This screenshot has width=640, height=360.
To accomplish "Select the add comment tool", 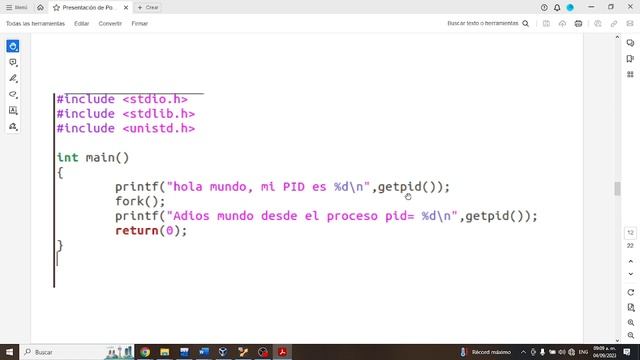I will (13, 62).
